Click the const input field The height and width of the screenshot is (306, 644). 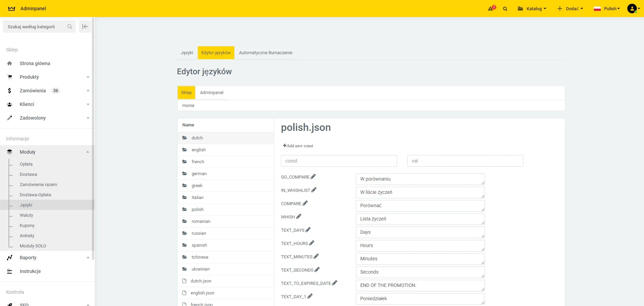[339, 161]
